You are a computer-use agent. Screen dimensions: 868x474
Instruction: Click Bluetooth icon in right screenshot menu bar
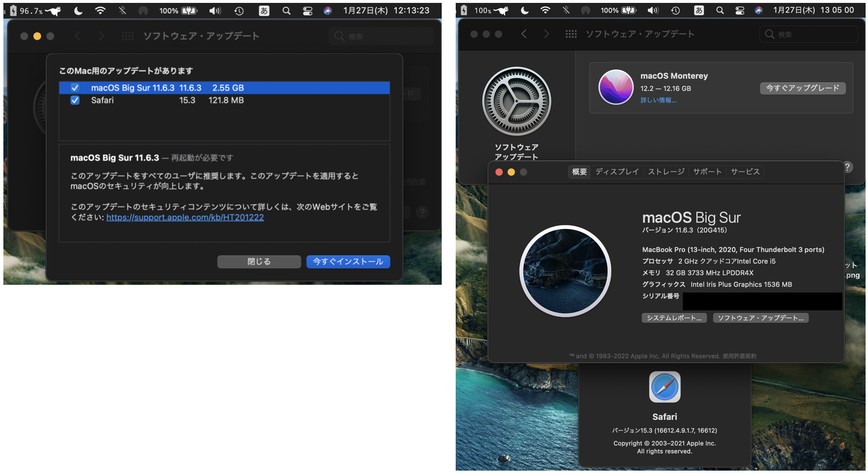coord(566,10)
